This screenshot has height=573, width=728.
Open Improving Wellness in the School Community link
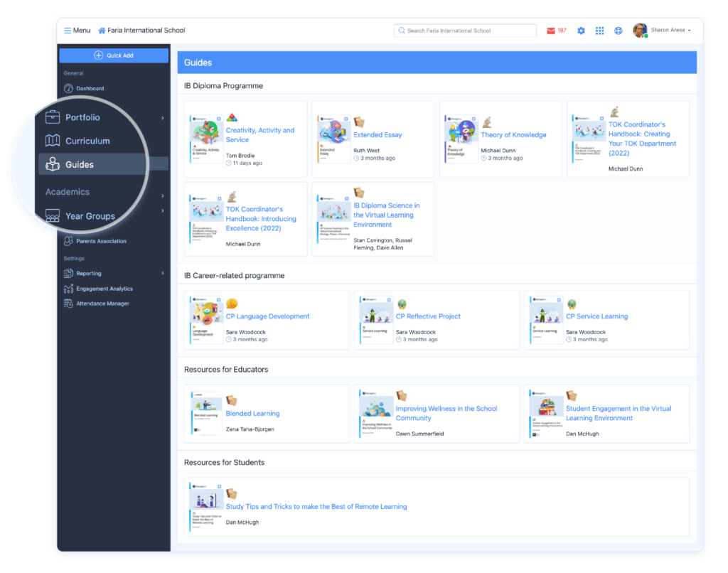(x=446, y=413)
